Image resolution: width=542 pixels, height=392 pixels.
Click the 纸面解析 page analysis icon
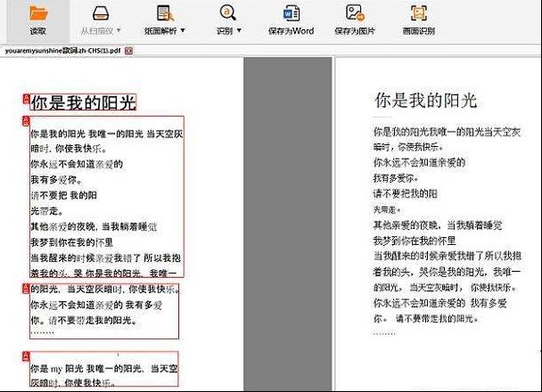point(165,12)
